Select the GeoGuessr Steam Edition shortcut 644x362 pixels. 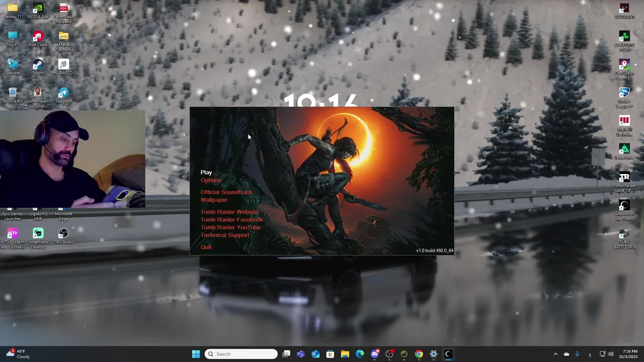click(624, 70)
